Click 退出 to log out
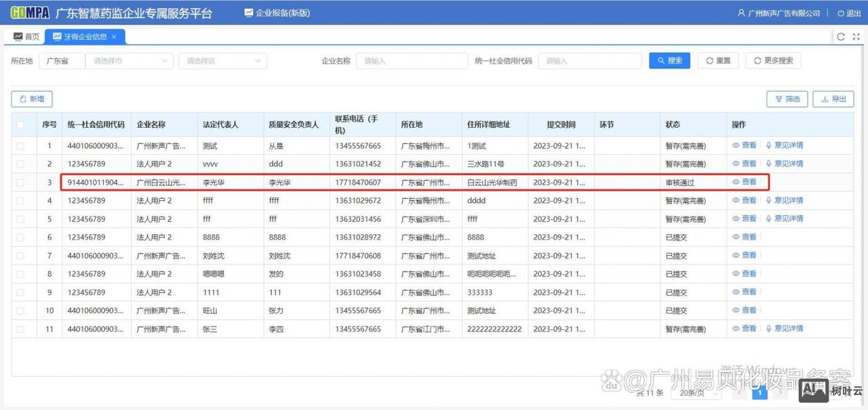Viewport: 868px width, 410px height. 848,12
